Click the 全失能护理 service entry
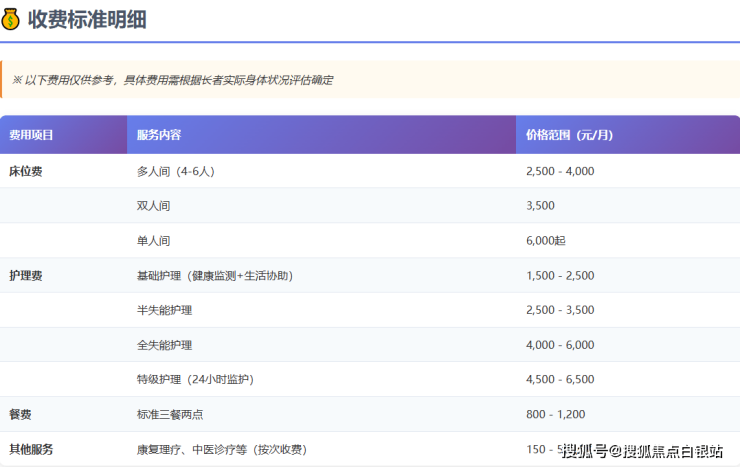 [x=164, y=345]
